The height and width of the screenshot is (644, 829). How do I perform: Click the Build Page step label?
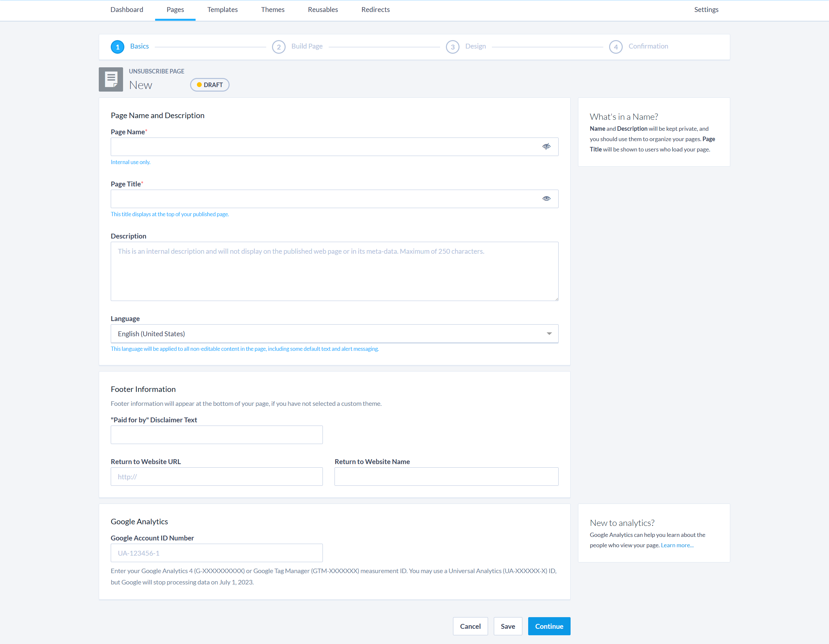tap(307, 46)
